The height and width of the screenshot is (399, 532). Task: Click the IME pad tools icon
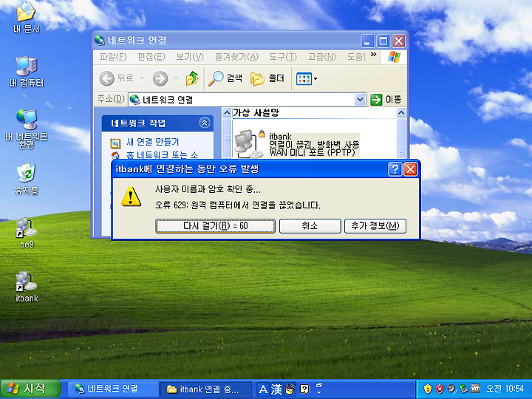click(290, 389)
